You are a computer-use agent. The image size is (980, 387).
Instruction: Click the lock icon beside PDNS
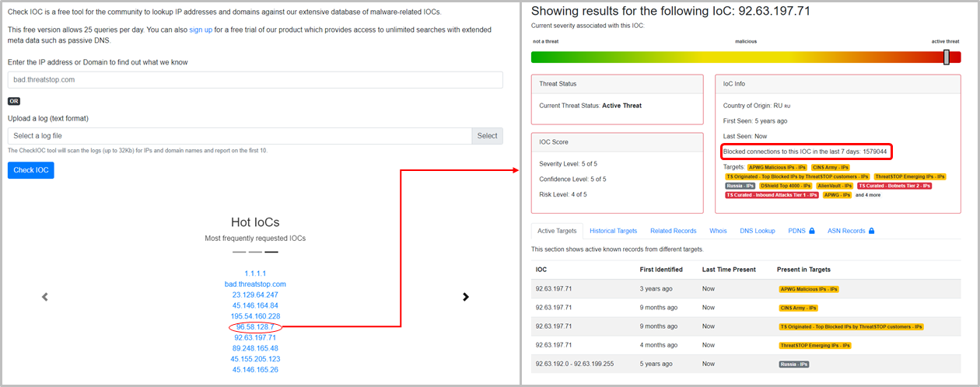[x=812, y=231]
